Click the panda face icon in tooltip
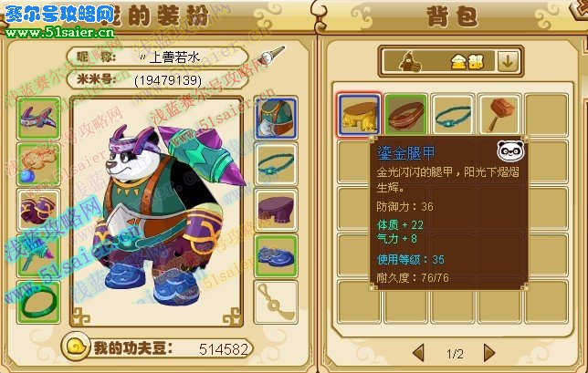Viewport: 588px width, 373px height. click(x=510, y=150)
